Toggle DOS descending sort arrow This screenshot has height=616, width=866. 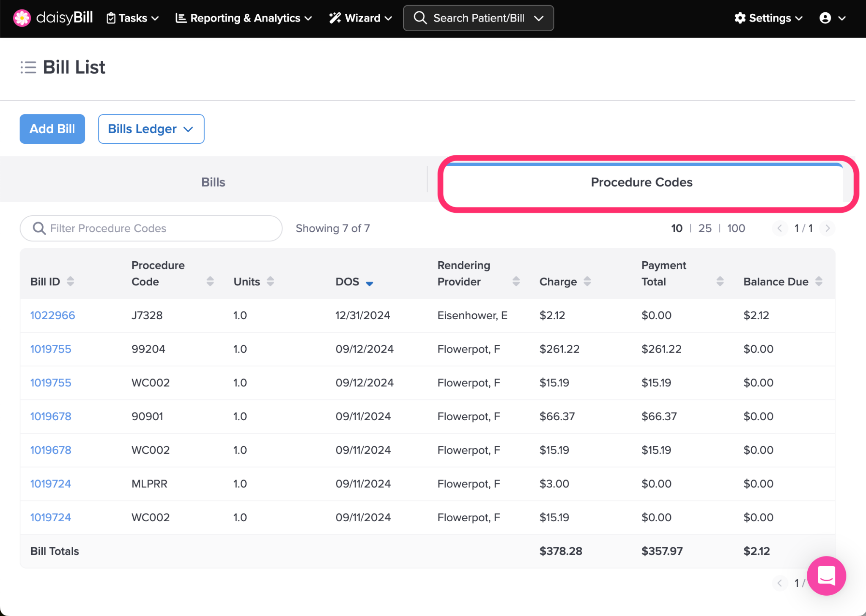pos(369,283)
